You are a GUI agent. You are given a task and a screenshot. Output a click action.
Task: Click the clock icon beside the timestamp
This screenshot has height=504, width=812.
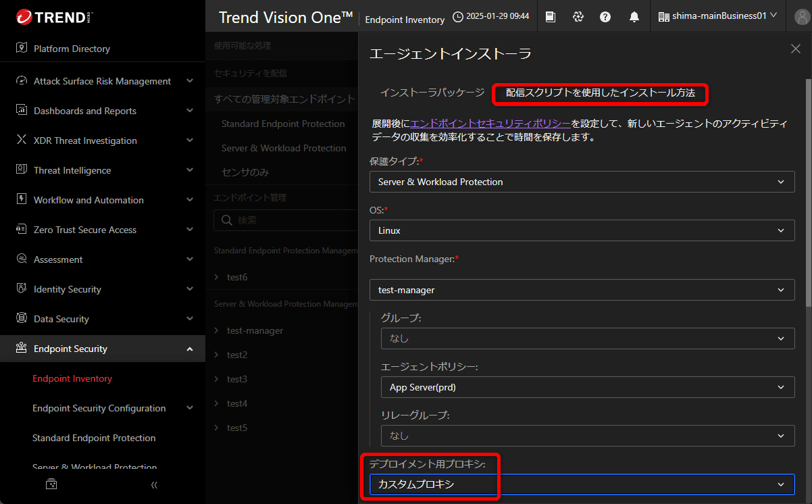point(458,17)
